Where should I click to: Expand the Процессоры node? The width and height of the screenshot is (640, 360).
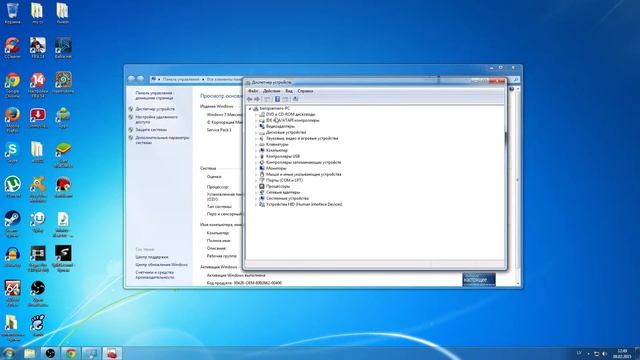[256, 187]
